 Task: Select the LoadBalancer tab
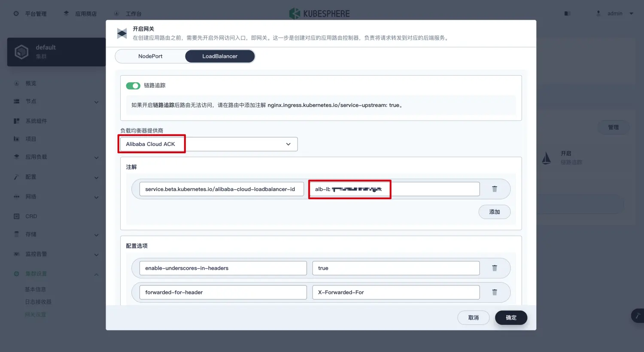[220, 56]
